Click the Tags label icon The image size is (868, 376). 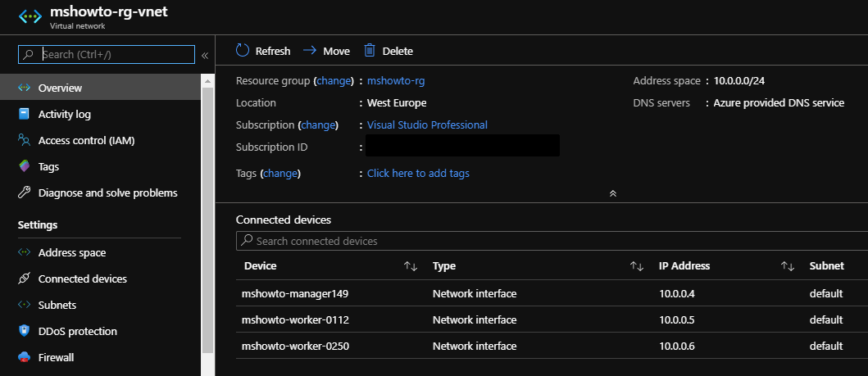click(x=24, y=165)
